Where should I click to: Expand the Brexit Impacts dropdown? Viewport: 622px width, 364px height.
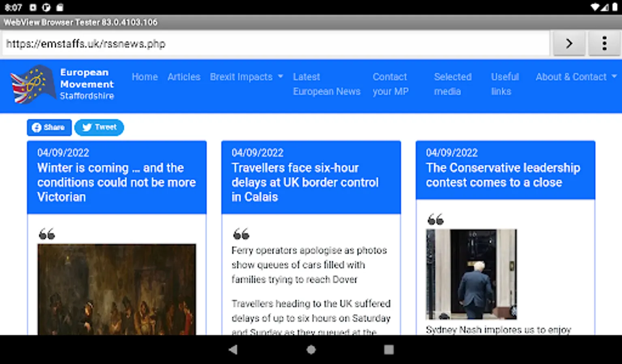coord(246,77)
